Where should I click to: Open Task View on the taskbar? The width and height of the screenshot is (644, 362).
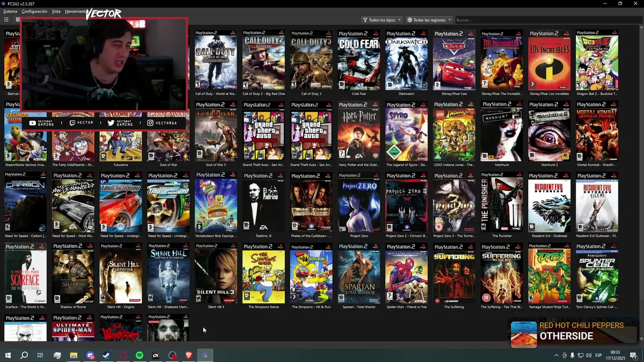[x=40, y=355]
